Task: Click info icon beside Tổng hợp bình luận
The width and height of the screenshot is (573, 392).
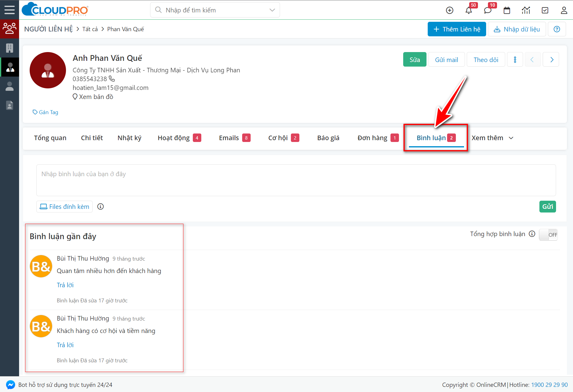Action: (532, 234)
